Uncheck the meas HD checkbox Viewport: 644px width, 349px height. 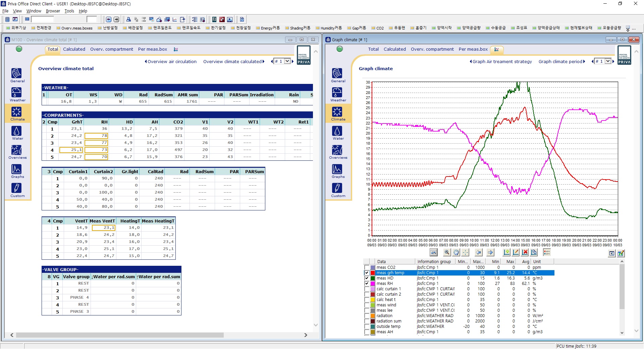tap(367, 278)
